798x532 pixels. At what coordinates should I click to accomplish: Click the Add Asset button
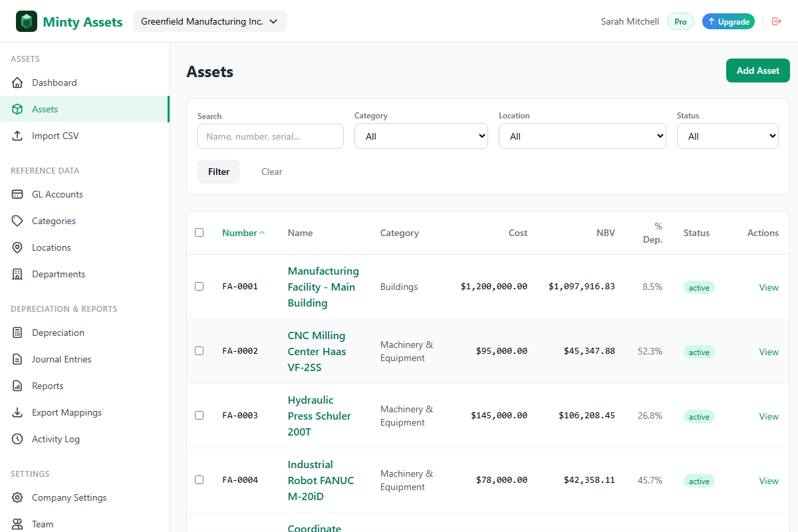pyautogui.click(x=758, y=70)
